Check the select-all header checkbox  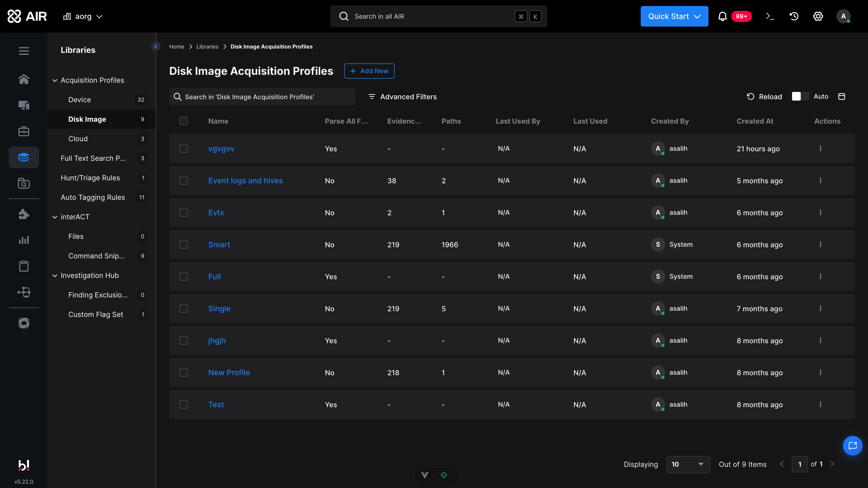point(184,121)
